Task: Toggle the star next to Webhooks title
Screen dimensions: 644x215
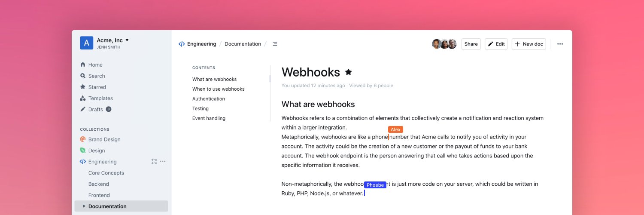Action: click(x=349, y=72)
